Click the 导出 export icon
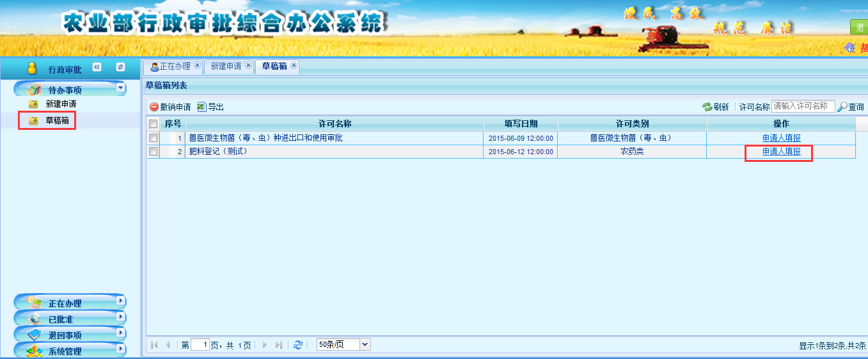This screenshot has width=868, height=359. click(x=201, y=107)
